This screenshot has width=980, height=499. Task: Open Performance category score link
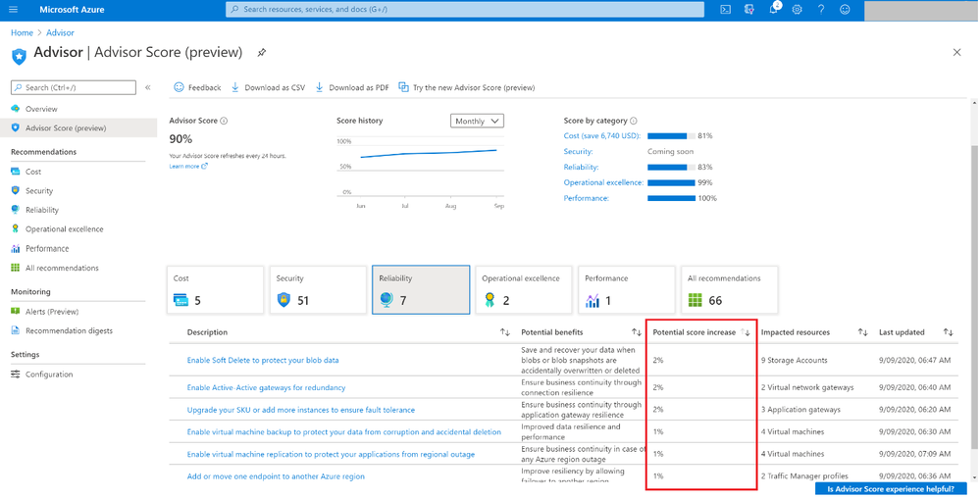(587, 198)
